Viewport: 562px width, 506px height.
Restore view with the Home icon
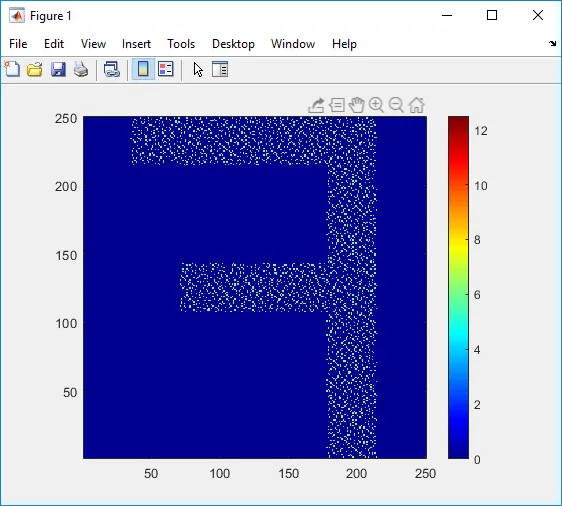[416, 105]
